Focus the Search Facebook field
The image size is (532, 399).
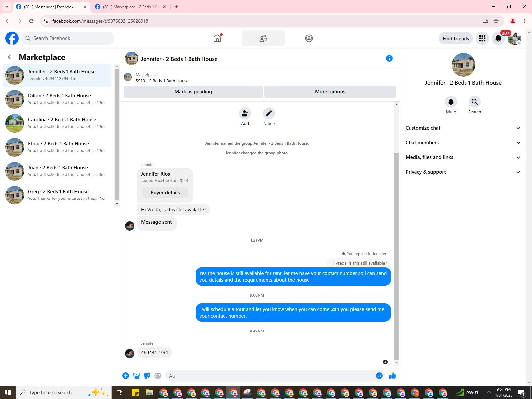click(x=68, y=38)
